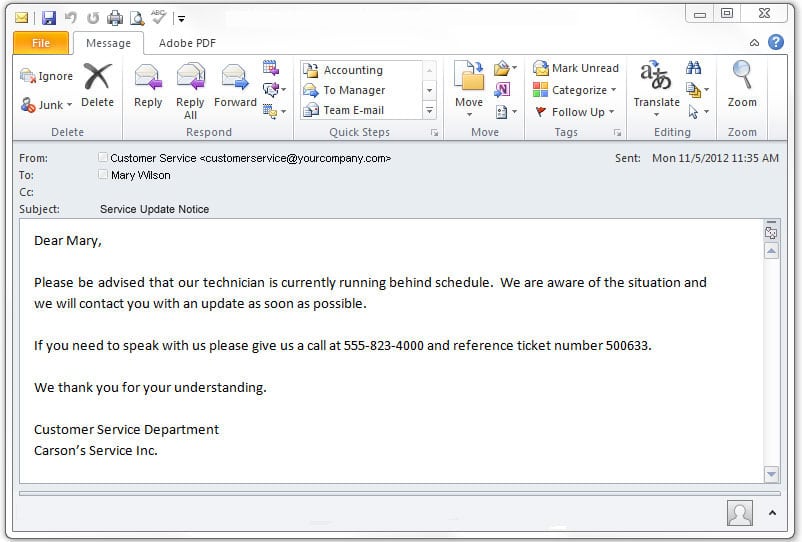Image resolution: width=802 pixels, height=542 pixels.
Task: Ignore this conversation
Action: (x=46, y=76)
